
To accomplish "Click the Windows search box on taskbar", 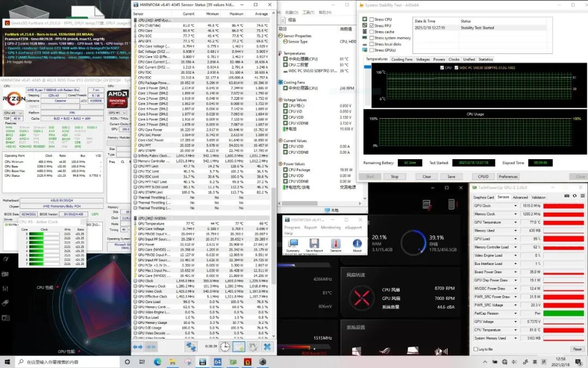I will click(x=65, y=361).
